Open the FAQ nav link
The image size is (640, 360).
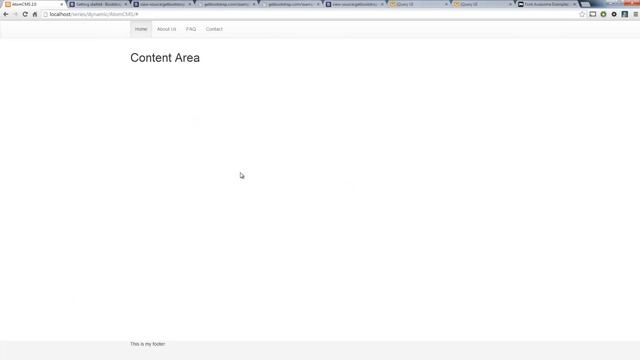191,29
